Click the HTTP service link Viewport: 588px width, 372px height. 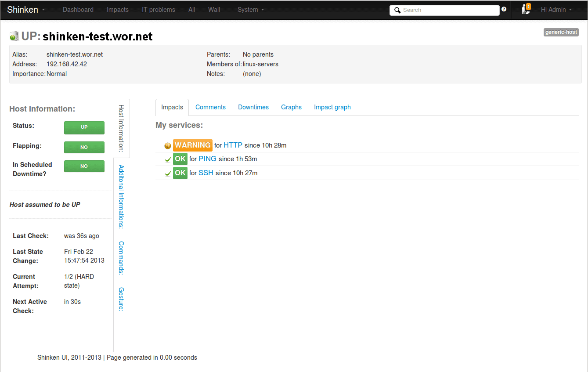(x=233, y=145)
